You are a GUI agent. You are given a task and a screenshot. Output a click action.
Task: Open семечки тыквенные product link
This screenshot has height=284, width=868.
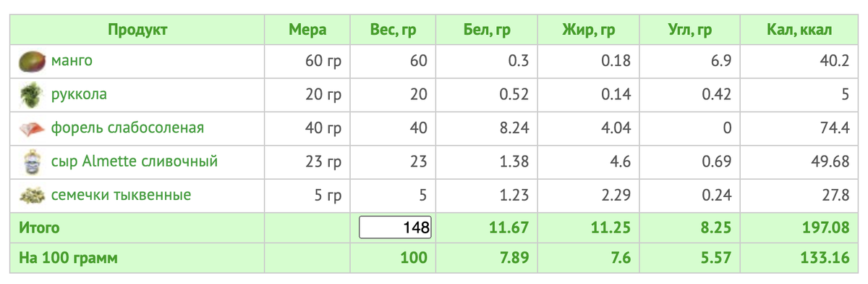(121, 196)
